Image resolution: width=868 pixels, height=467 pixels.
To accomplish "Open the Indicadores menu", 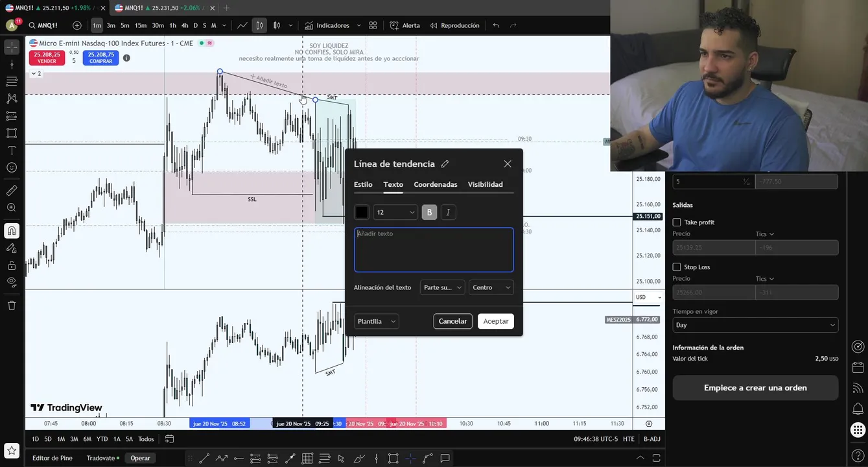I will click(327, 25).
